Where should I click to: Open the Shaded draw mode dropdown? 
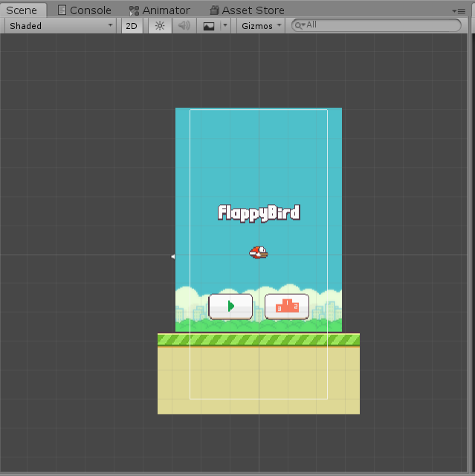60,26
